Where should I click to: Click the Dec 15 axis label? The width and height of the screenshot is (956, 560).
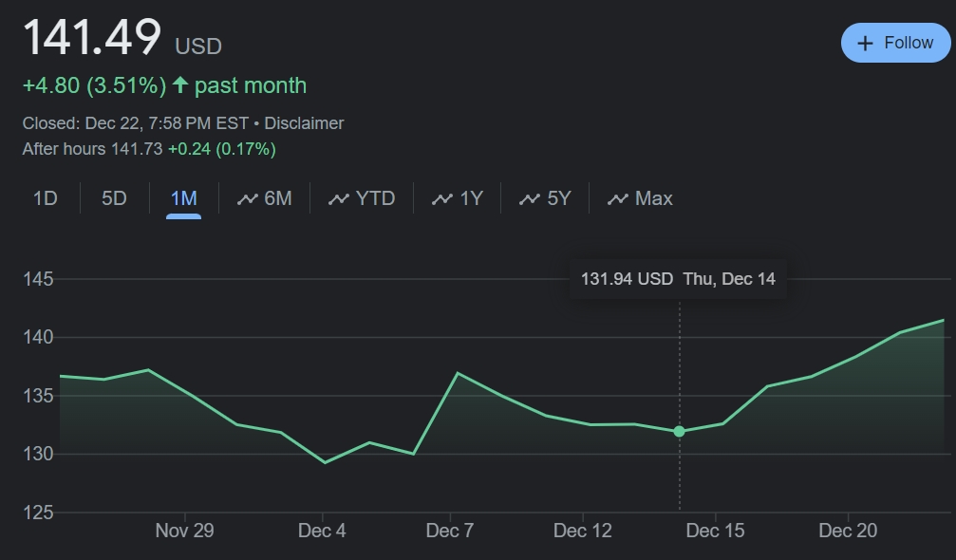point(715,531)
